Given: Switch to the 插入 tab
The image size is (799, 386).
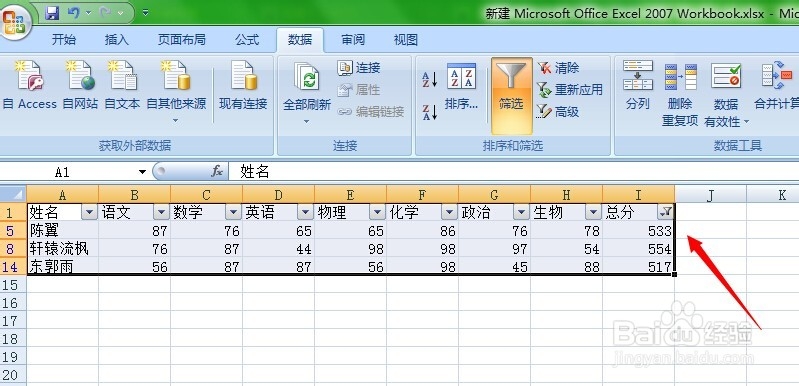Looking at the screenshot, I should click(117, 40).
